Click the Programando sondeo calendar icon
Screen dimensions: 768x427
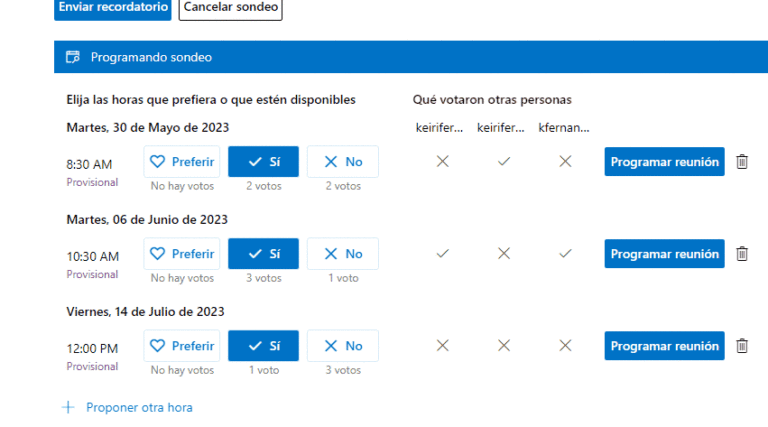coord(73,57)
